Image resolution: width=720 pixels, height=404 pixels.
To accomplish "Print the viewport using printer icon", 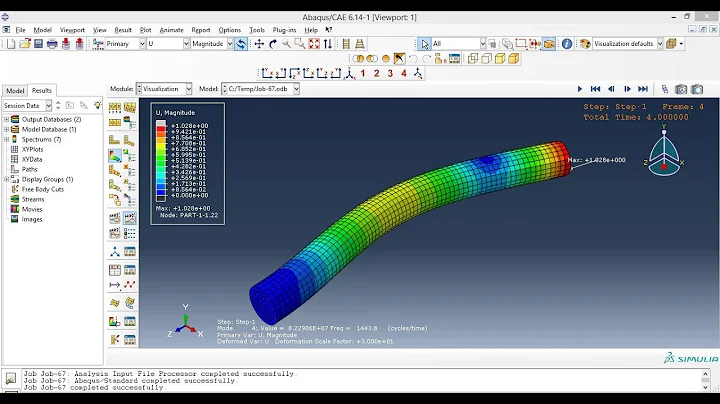I will point(52,44).
